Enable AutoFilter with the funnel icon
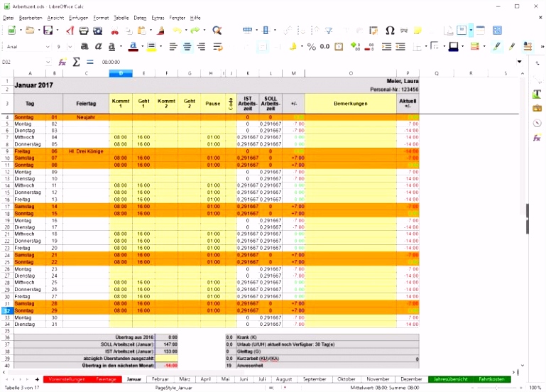 (x=329, y=31)
